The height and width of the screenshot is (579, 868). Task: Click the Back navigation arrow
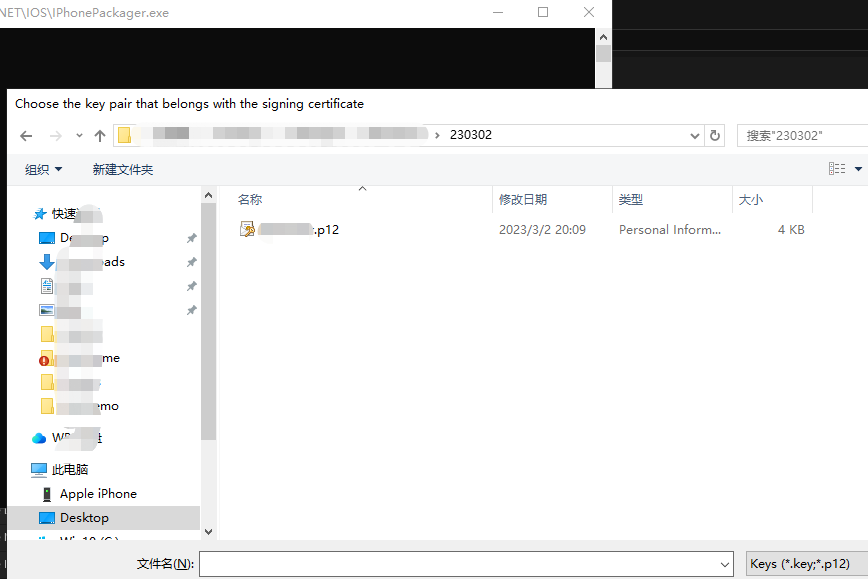click(x=26, y=136)
